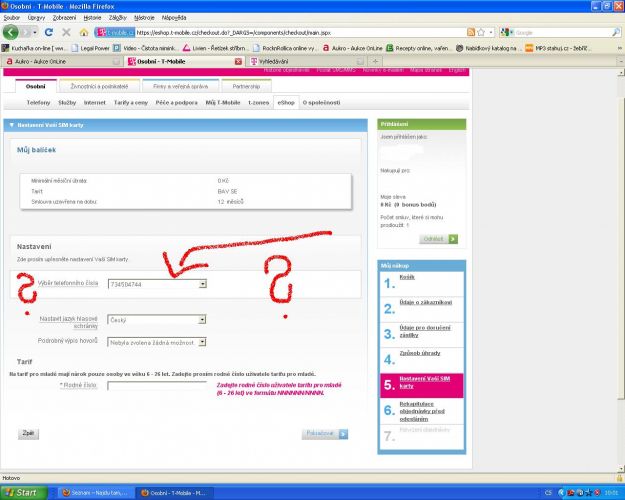
Task: Open the Telefony navigation item
Action: tap(38, 103)
